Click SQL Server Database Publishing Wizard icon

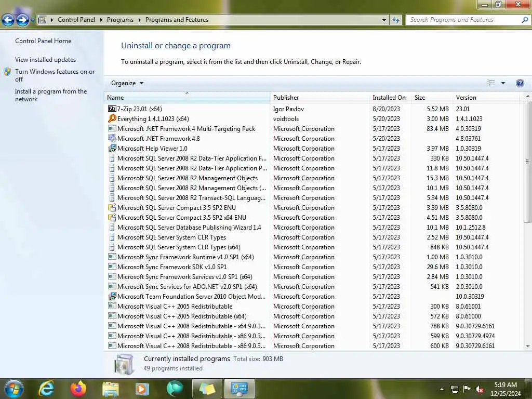click(112, 228)
